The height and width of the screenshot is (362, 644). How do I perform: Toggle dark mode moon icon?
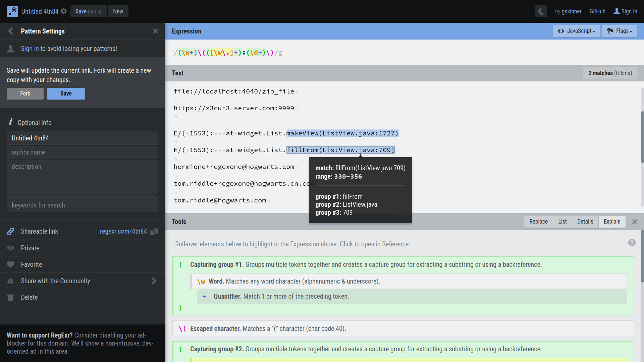click(541, 11)
